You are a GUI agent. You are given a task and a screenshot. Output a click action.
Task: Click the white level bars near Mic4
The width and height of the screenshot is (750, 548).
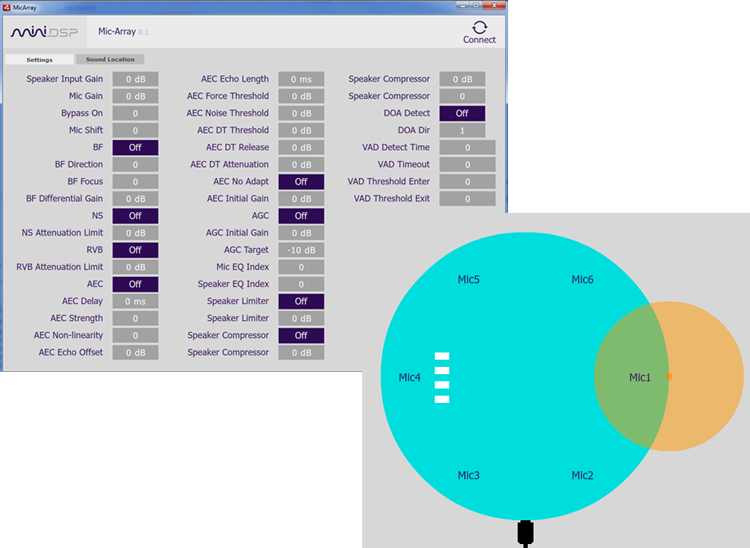coord(442,378)
